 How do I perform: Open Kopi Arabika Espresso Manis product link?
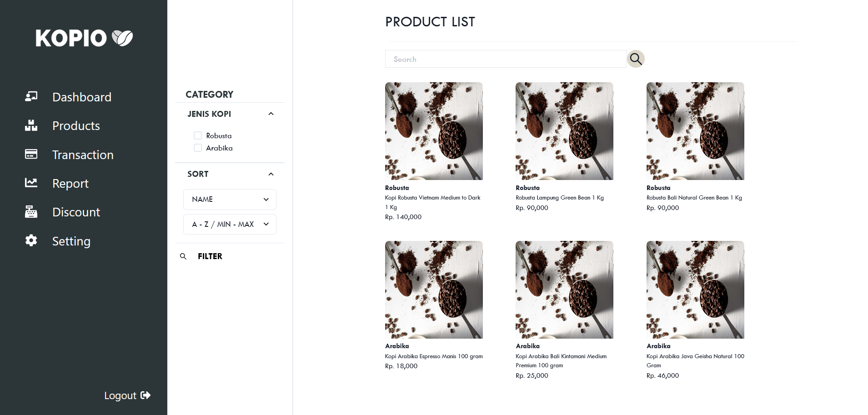[x=434, y=356]
